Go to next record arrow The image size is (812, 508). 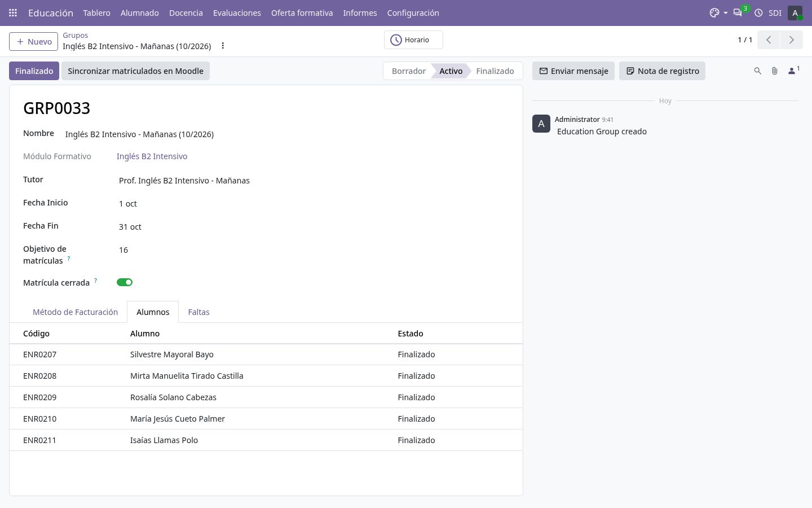click(791, 40)
